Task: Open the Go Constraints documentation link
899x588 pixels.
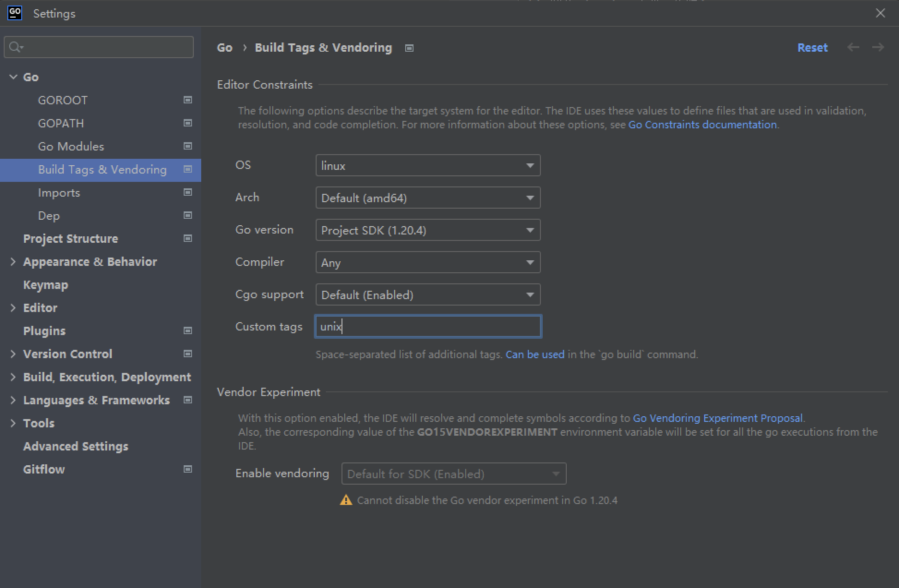Action: [x=702, y=125]
